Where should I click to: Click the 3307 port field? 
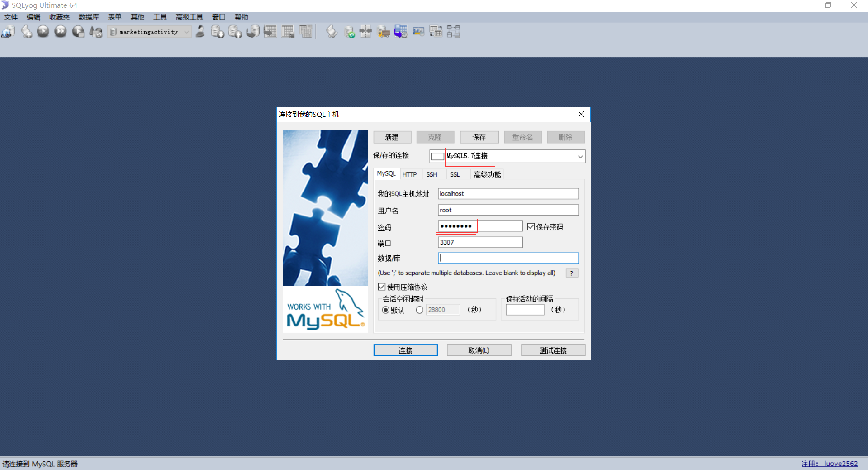pyautogui.click(x=480, y=242)
